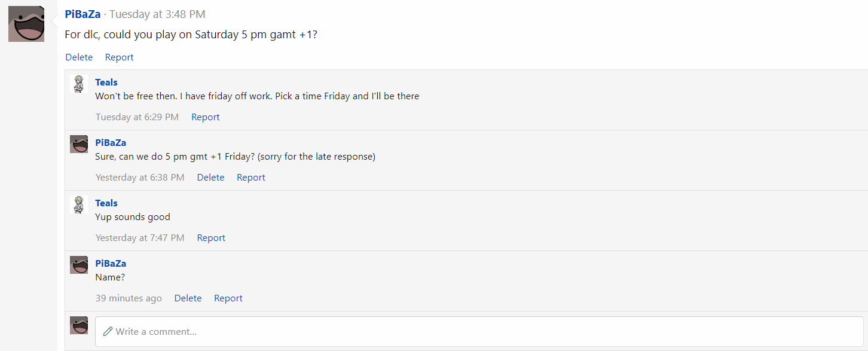The image size is (868, 351).
Task: Click the pencil icon in comment box
Action: 108,331
